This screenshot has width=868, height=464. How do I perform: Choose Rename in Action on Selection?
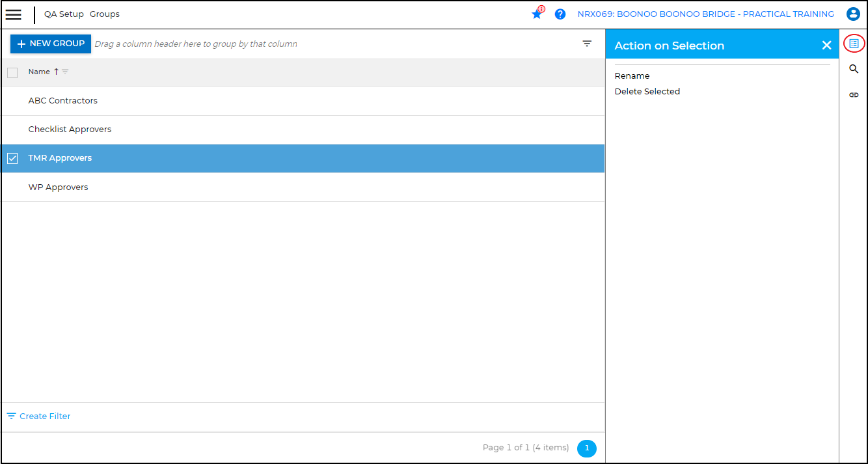pyautogui.click(x=632, y=76)
